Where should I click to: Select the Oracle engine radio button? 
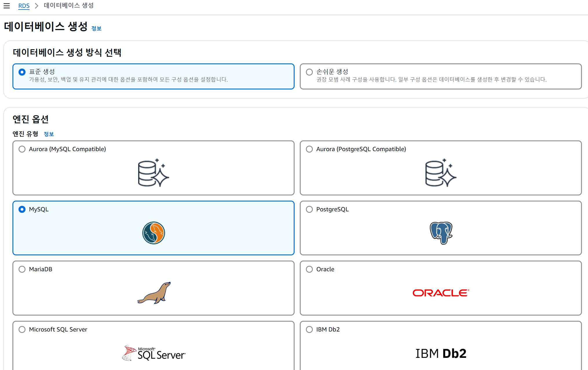tap(309, 269)
